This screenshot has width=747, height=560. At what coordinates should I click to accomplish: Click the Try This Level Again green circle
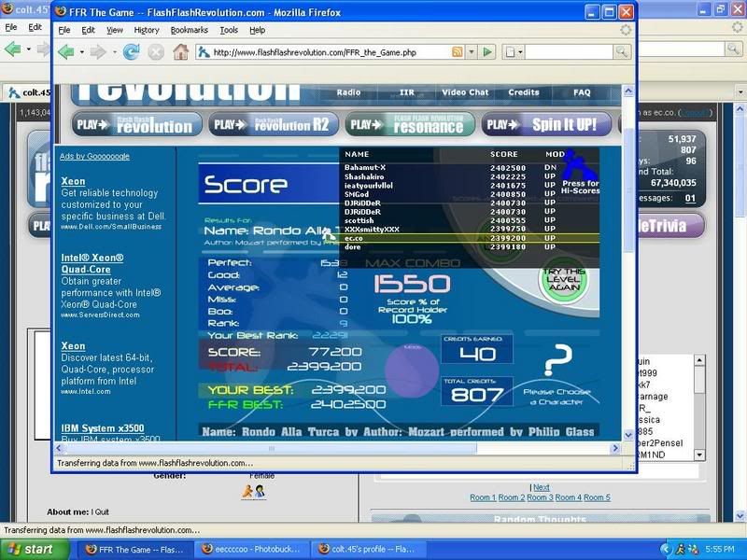click(x=564, y=279)
